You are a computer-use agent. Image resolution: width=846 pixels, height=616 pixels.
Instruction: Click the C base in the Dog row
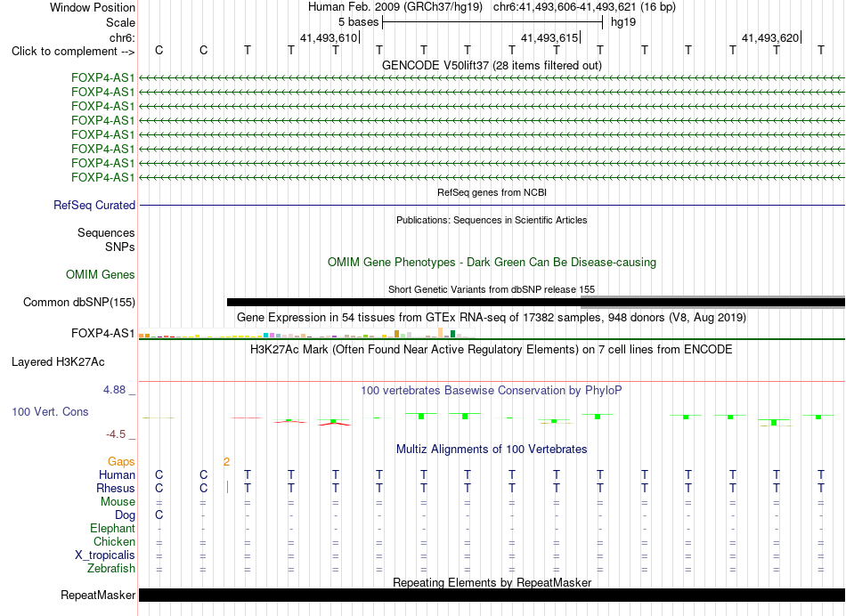(x=159, y=515)
